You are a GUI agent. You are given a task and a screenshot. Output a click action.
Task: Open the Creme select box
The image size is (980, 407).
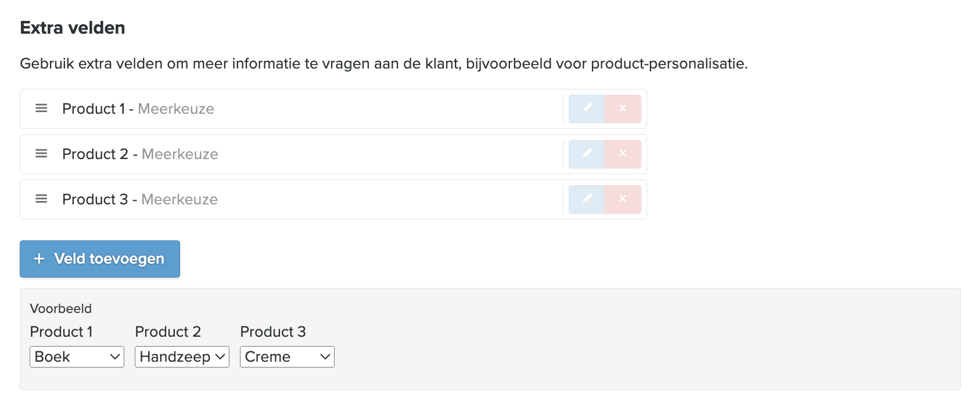[x=287, y=357]
